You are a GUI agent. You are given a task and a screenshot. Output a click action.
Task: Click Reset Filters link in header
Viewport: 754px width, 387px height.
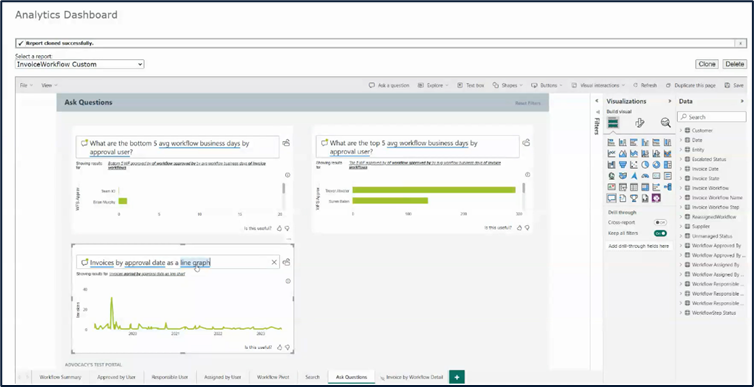[528, 103]
